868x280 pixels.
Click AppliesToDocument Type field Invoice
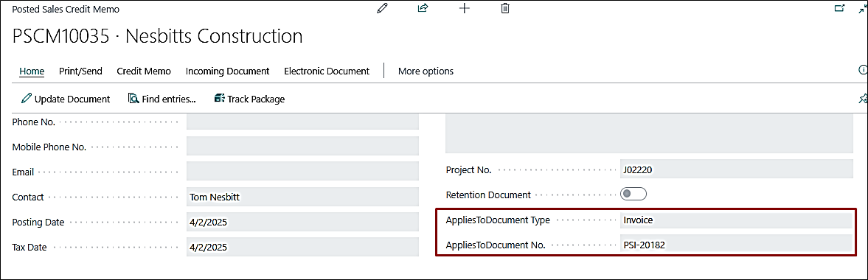click(x=737, y=220)
